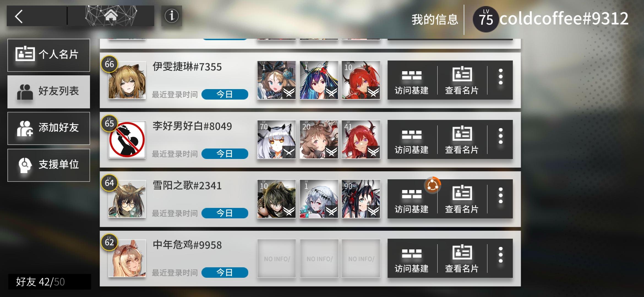Expand more options for 李好男好白#8049
This screenshot has height=297, width=644.
501,136
